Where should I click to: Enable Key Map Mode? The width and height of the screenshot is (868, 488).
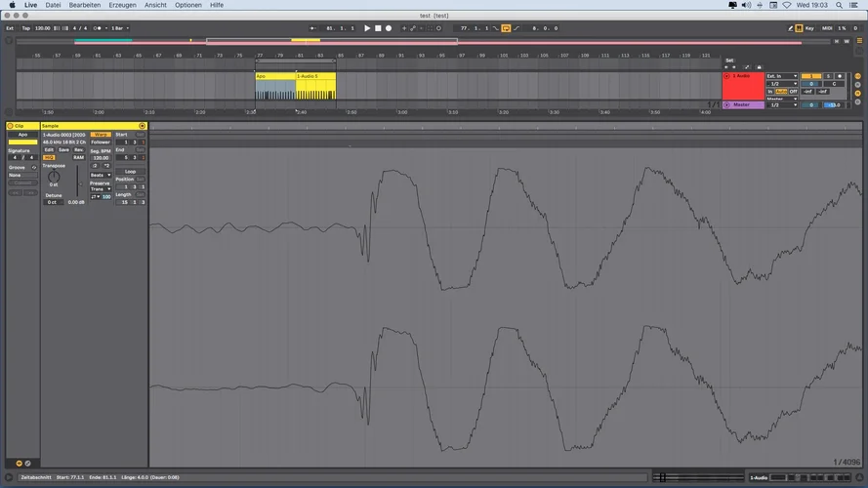pyautogui.click(x=809, y=28)
